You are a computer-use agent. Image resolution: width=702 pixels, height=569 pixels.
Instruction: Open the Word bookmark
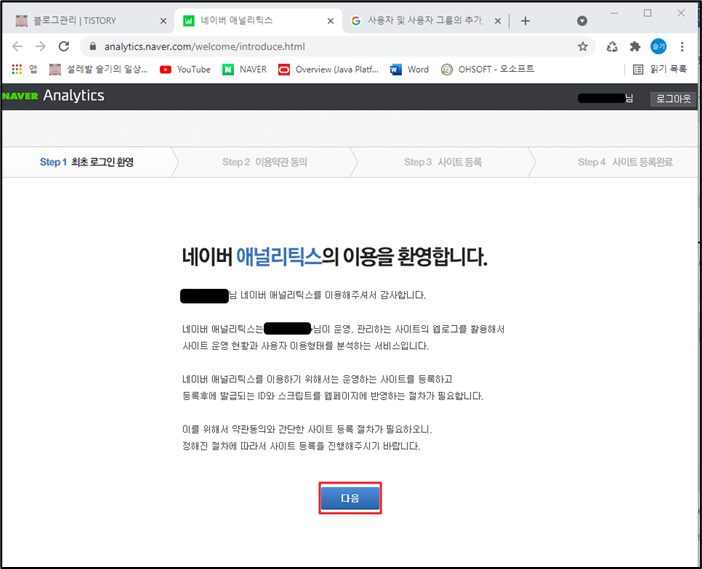click(410, 69)
